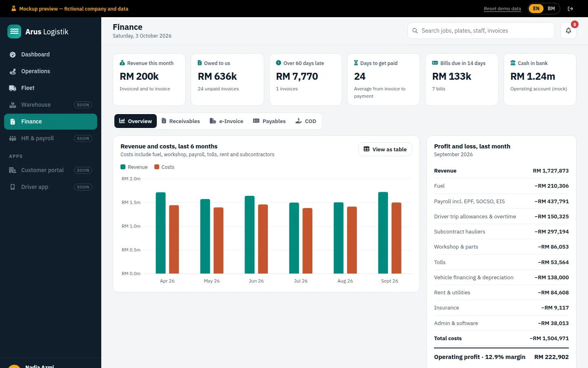Click the Finance invoice icon in sidebar
The height and width of the screenshot is (368, 588).
(x=13, y=121)
